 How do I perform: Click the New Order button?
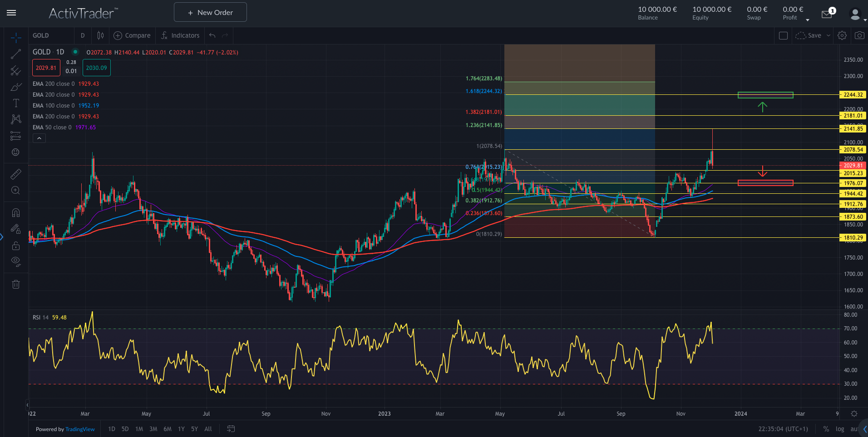pos(210,12)
